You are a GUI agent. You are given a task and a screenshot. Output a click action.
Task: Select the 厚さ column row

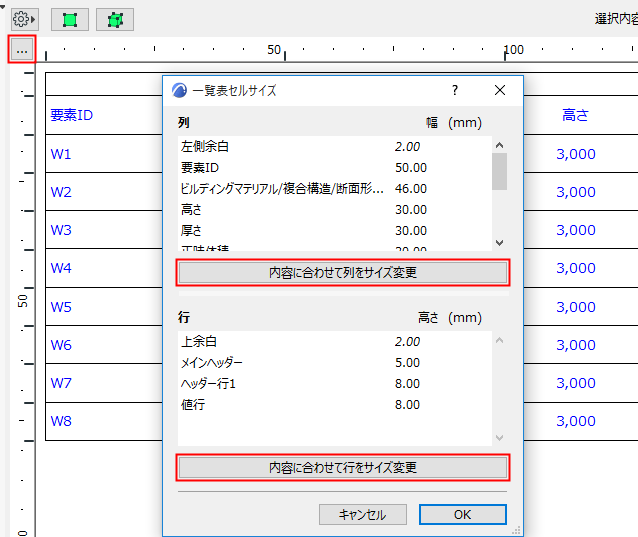pyautogui.click(x=335, y=231)
